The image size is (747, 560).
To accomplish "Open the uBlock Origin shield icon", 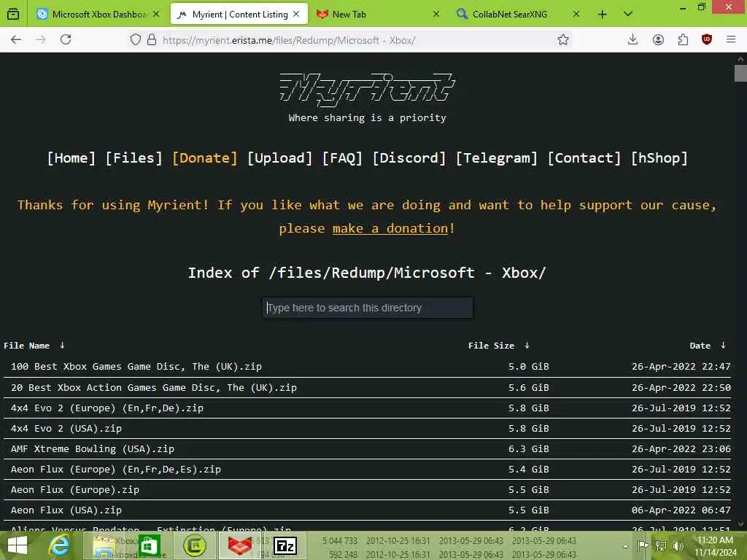I will [x=707, y=40].
